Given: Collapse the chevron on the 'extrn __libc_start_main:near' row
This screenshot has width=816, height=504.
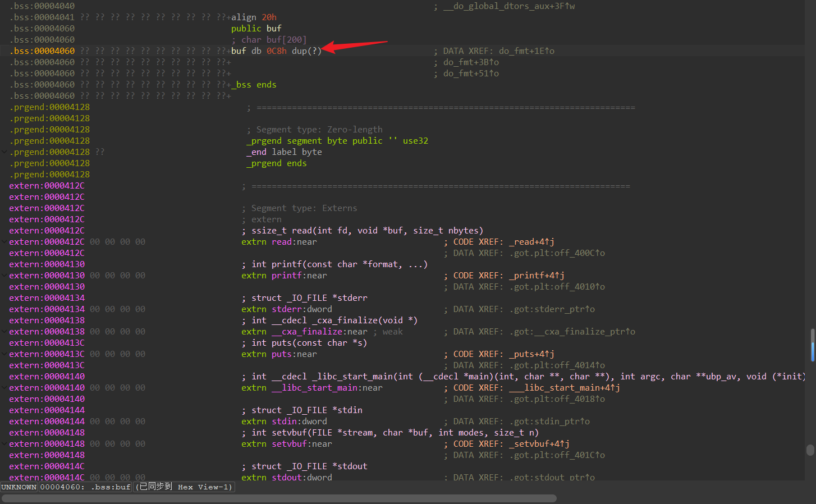Looking at the screenshot, I should (4, 387).
